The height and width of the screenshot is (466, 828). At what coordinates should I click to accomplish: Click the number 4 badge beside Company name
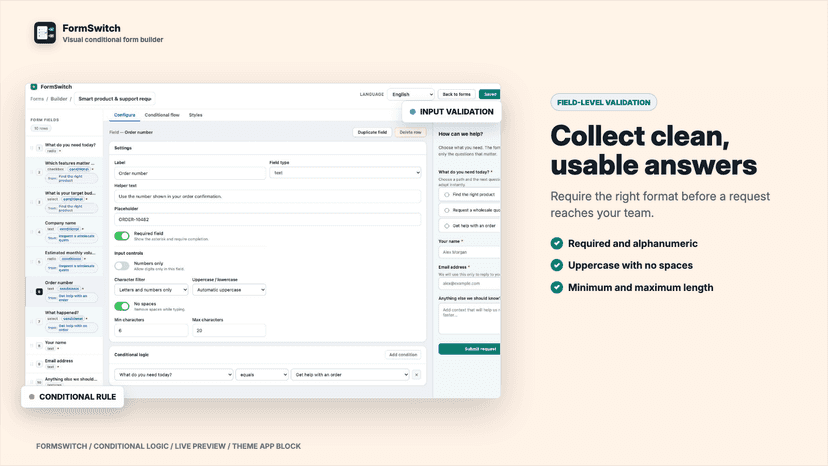point(39,232)
